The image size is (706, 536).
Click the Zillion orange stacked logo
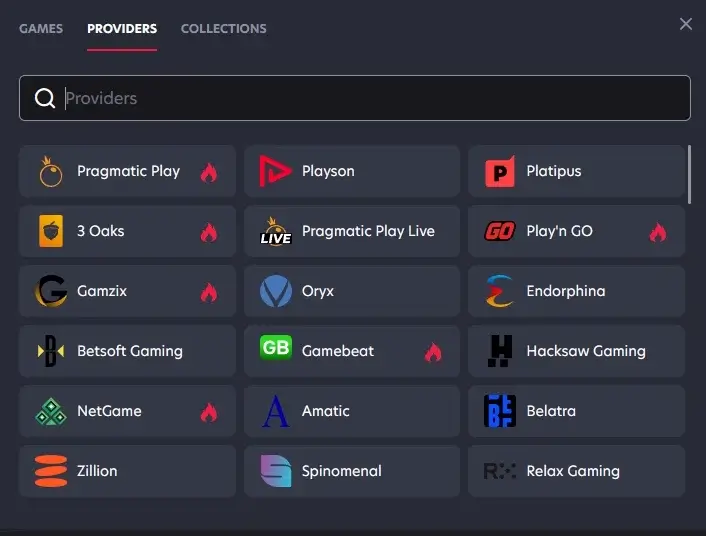tap(51, 471)
